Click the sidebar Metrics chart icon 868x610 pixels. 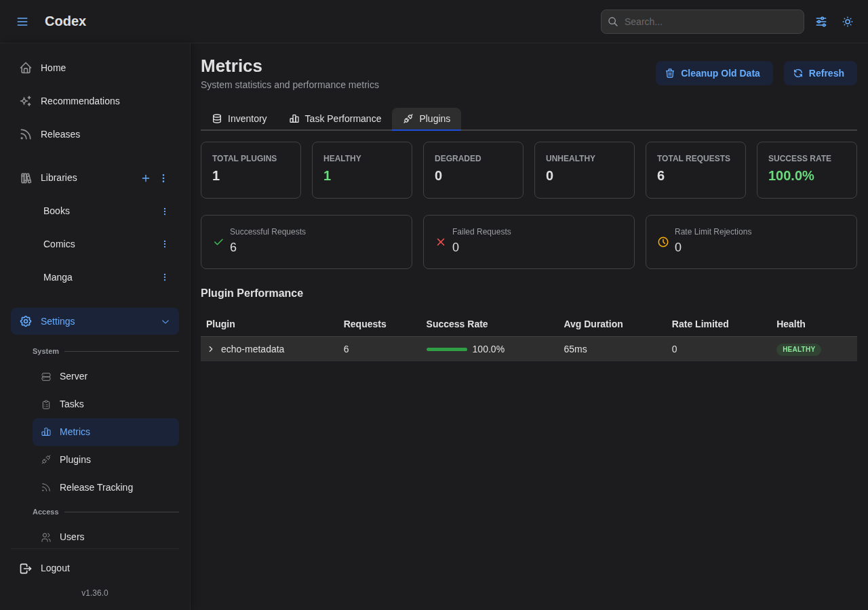coord(46,432)
